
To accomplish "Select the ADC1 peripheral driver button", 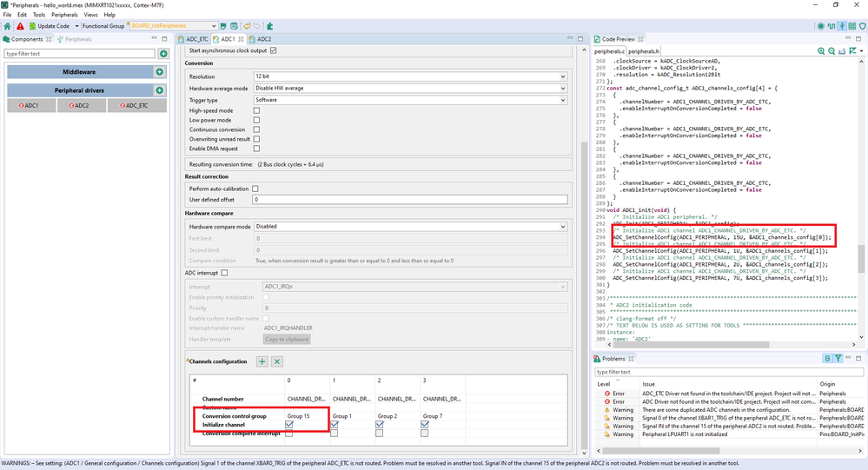I will (31, 105).
